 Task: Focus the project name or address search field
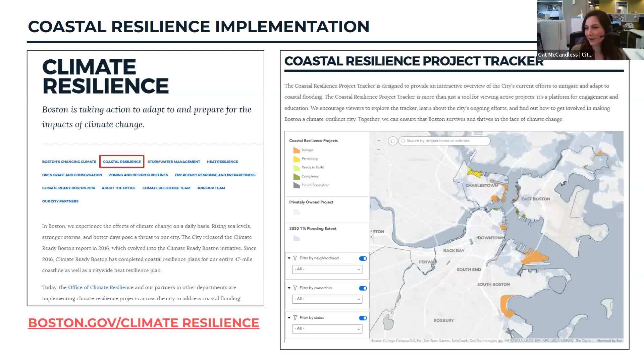(x=444, y=141)
